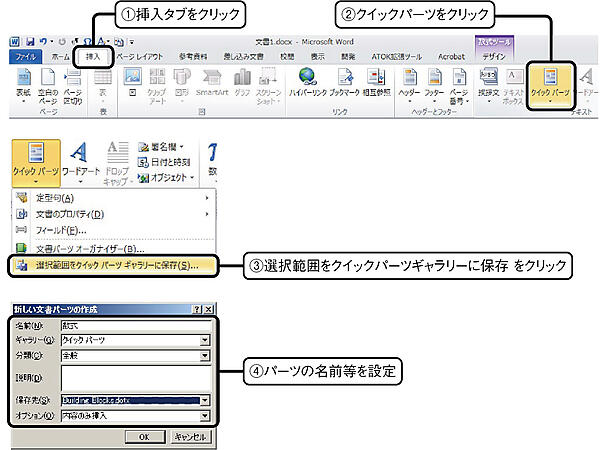Expand the オプション combo box

pos(205,414)
